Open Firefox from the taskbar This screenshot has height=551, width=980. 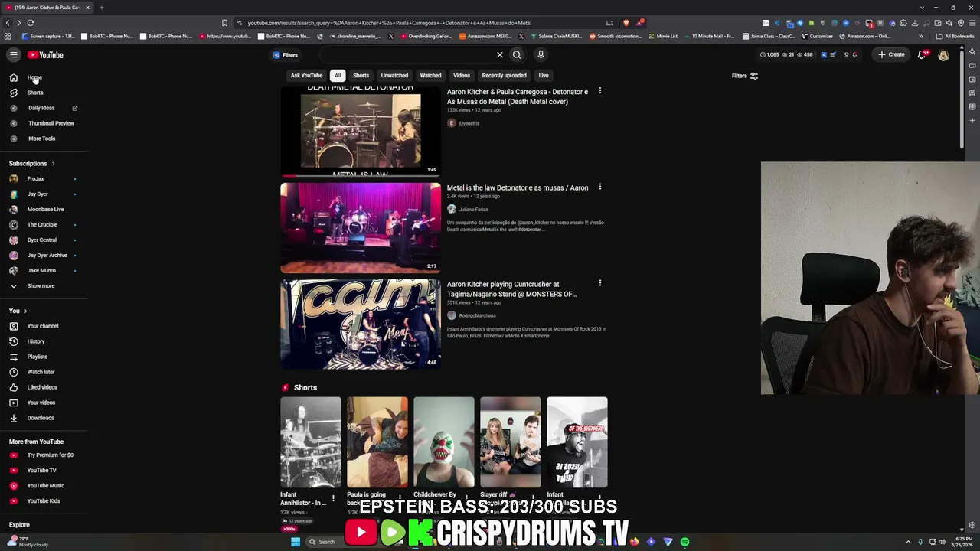pos(634,542)
